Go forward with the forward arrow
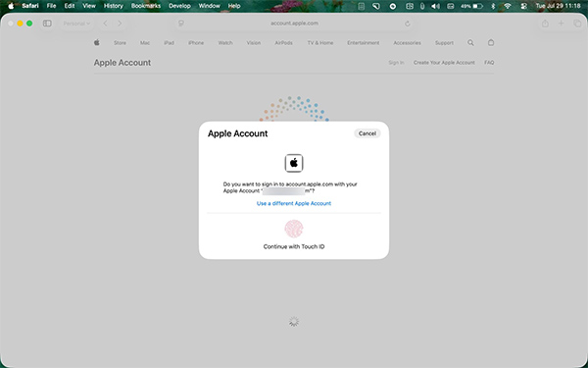Viewport: 588px width, 368px height. 120,24
